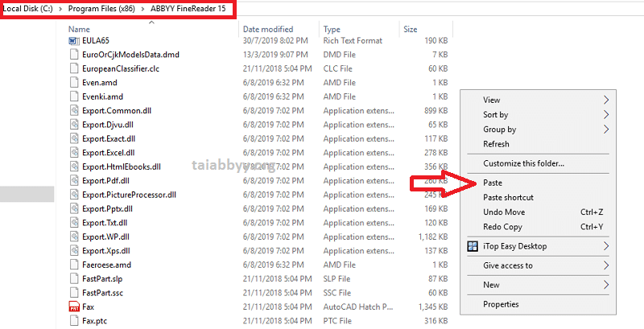Select Undo Move in context menu
This screenshot has height=329, width=644.
[504, 212]
